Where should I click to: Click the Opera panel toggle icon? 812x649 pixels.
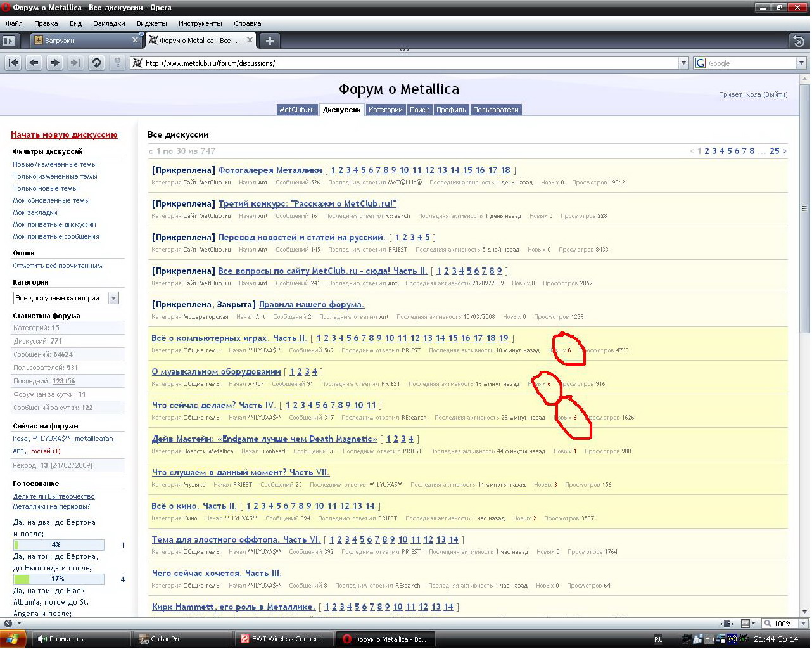8,41
